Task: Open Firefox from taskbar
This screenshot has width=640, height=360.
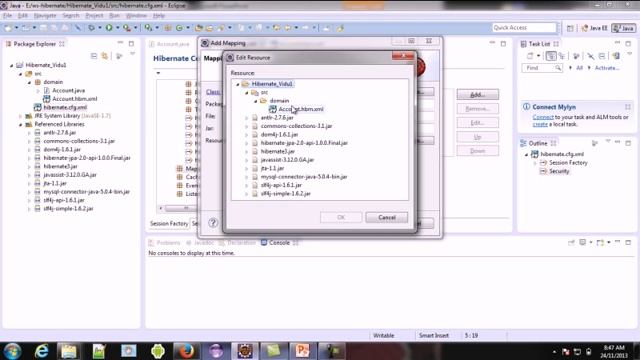Action: tap(186, 351)
